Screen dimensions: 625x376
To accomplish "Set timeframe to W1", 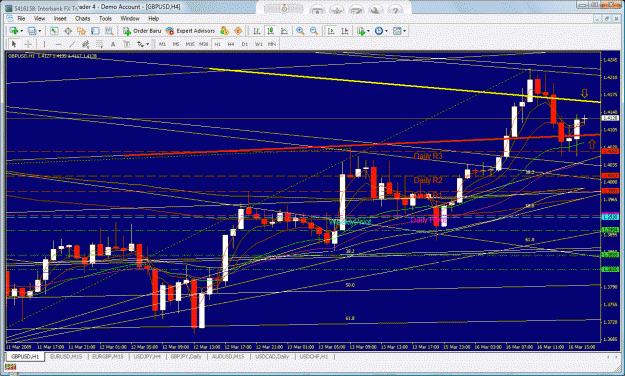I will pos(258,44).
